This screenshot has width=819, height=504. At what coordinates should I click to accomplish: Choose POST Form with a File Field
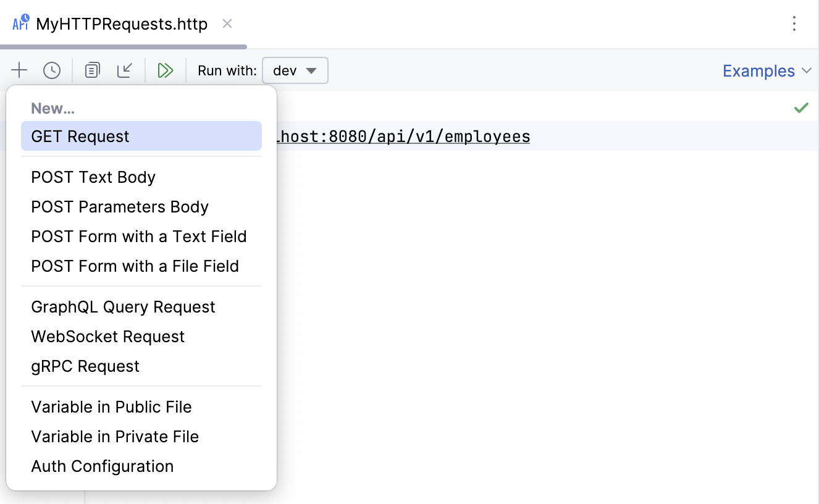pyautogui.click(x=135, y=266)
